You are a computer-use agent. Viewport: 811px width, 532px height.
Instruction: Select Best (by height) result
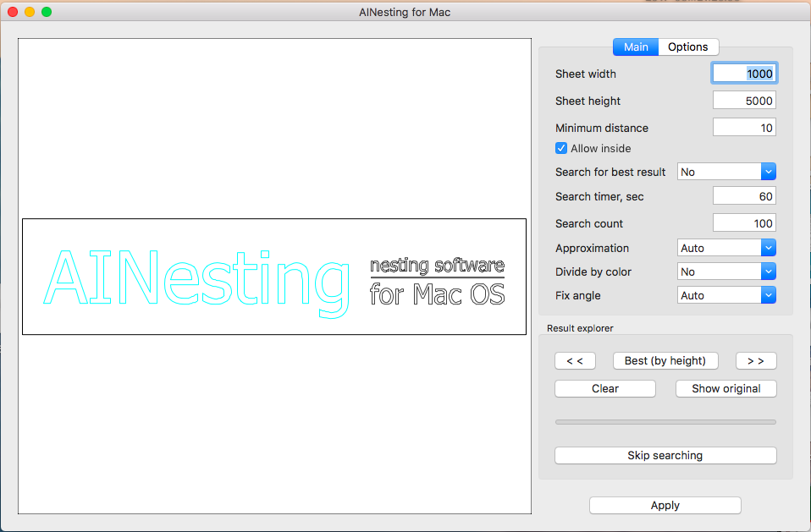(665, 361)
